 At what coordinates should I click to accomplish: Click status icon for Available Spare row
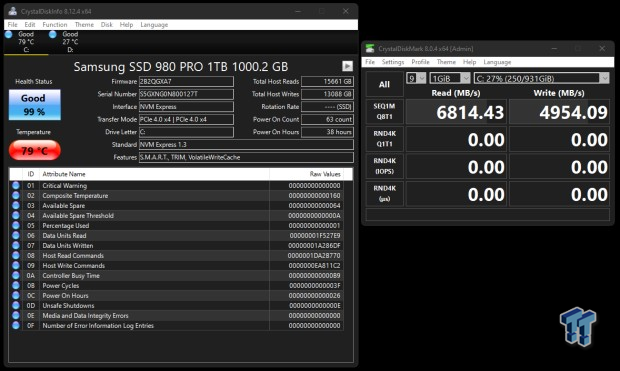[x=16, y=206]
